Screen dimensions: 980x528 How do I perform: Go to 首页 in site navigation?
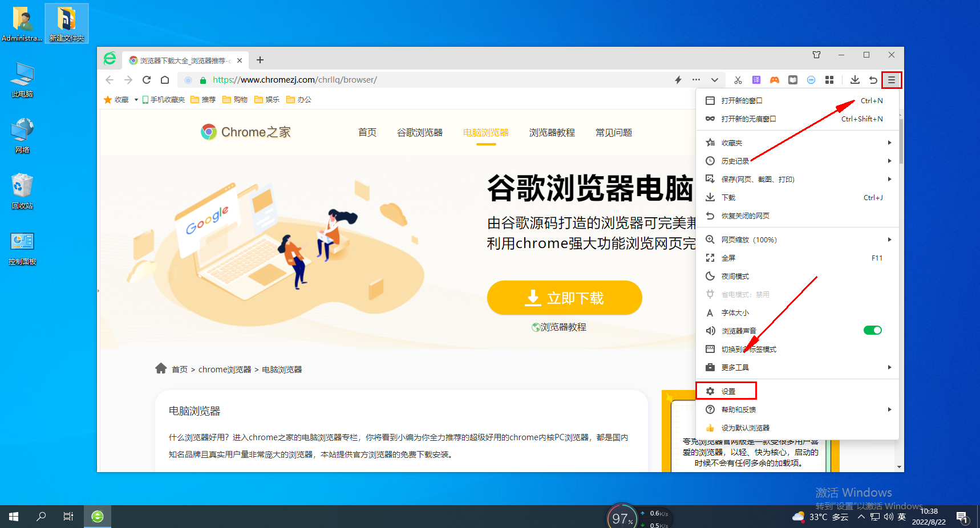(x=367, y=132)
